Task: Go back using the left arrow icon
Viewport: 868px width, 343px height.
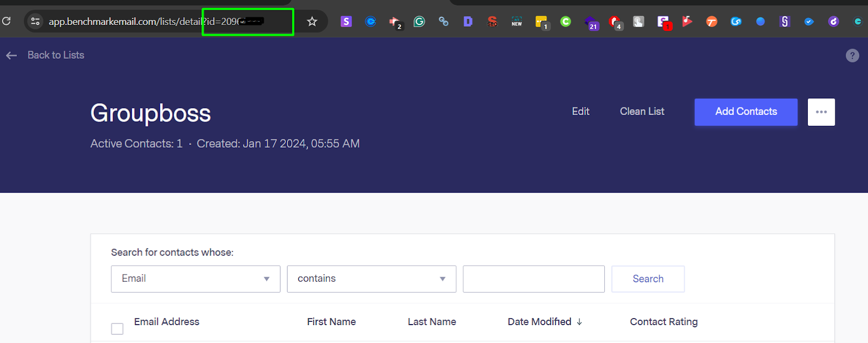Action: pyautogui.click(x=11, y=55)
